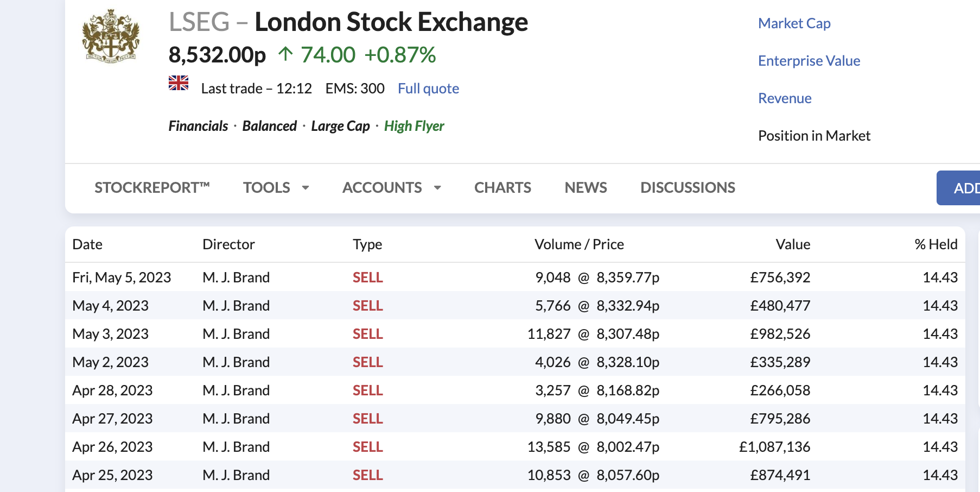Click the High Flyer classification tag
980x492 pixels.
(x=414, y=126)
